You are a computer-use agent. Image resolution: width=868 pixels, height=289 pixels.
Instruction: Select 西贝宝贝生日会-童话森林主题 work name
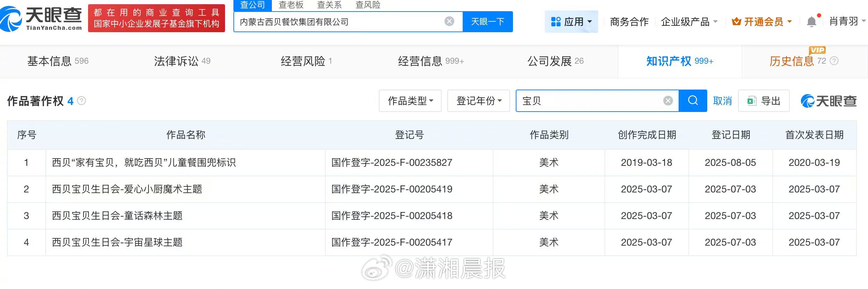coord(117,216)
